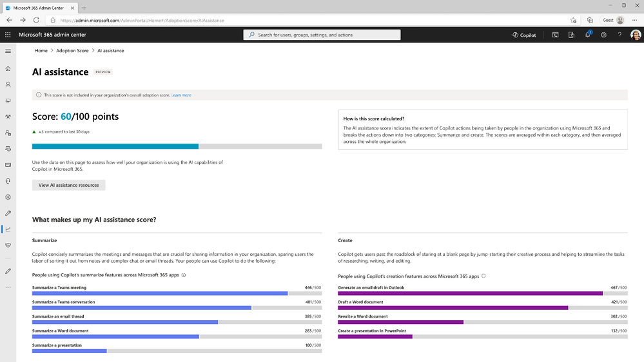Open browser collections icon
Viewport: 644px width, 362px height.
coord(590,20)
